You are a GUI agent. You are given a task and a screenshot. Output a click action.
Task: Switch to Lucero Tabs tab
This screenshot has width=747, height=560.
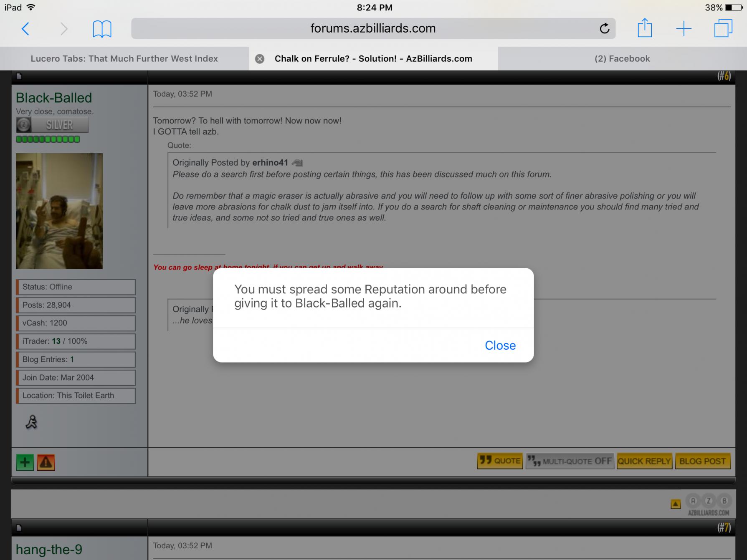[124, 59]
